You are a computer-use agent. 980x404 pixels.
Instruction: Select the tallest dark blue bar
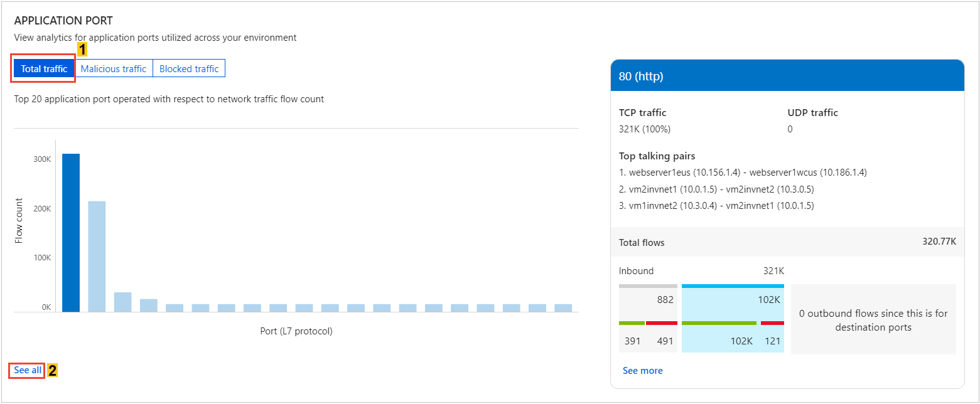(71, 232)
